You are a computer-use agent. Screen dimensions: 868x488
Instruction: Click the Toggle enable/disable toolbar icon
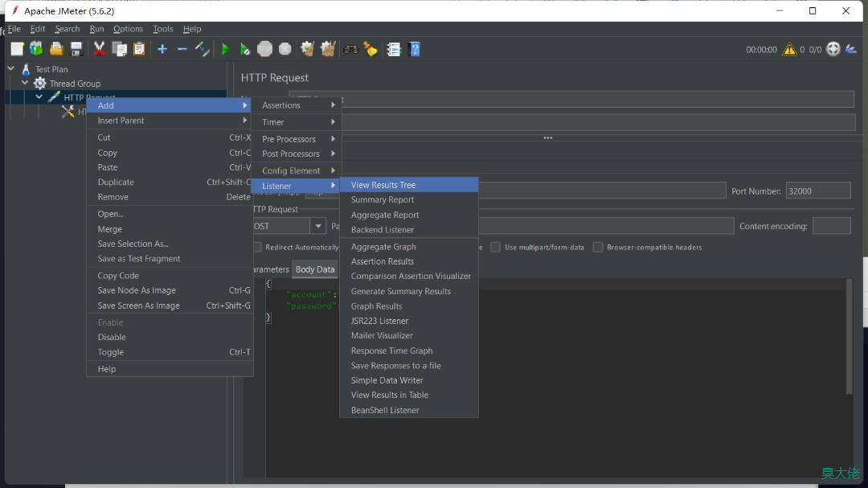coord(202,49)
